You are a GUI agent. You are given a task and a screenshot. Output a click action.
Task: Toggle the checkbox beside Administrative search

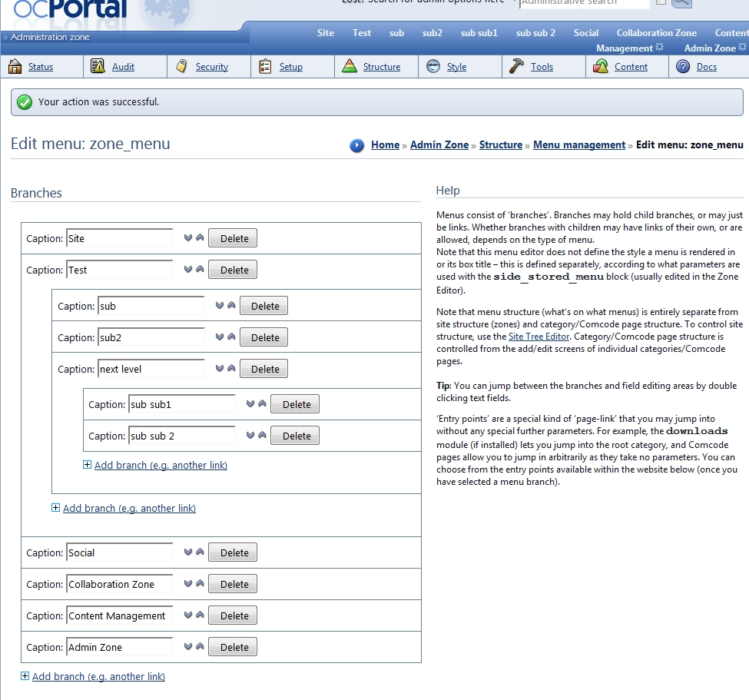point(661,2)
